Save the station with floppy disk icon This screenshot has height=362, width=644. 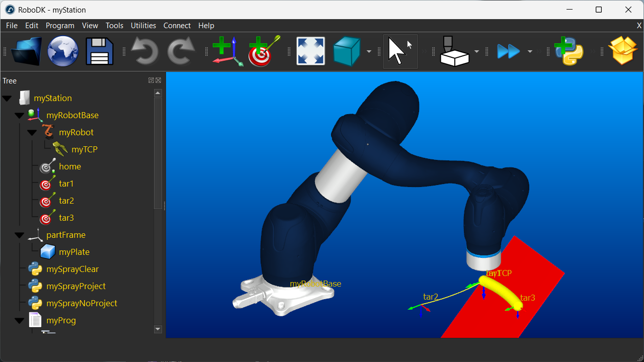click(99, 51)
